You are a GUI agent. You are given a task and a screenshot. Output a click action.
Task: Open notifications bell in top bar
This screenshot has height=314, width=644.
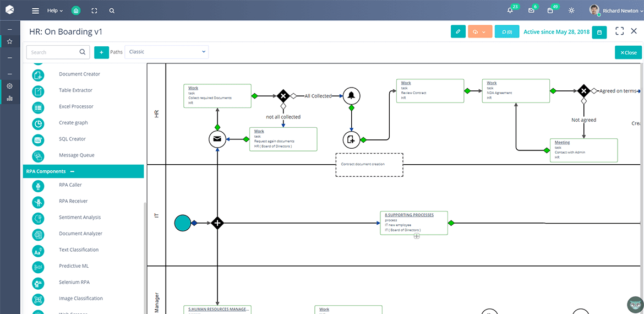tap(510, 10)
